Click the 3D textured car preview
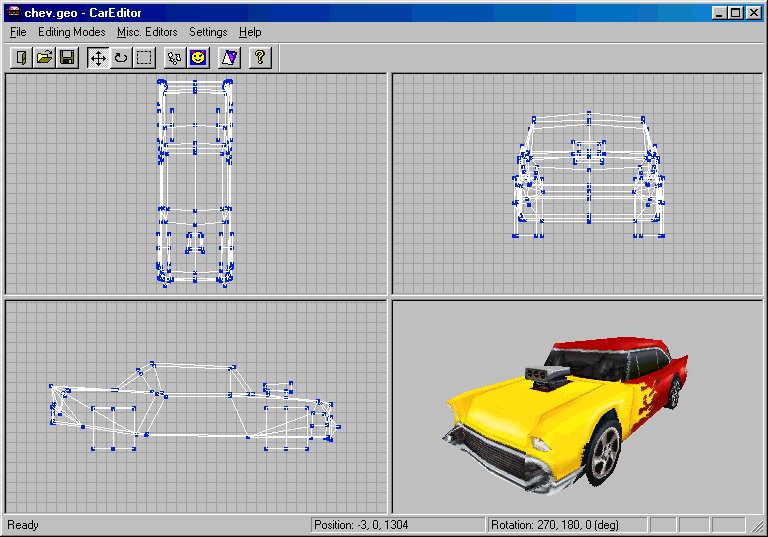768x537 pixels. pyautogui.click(x=577, y=407)
